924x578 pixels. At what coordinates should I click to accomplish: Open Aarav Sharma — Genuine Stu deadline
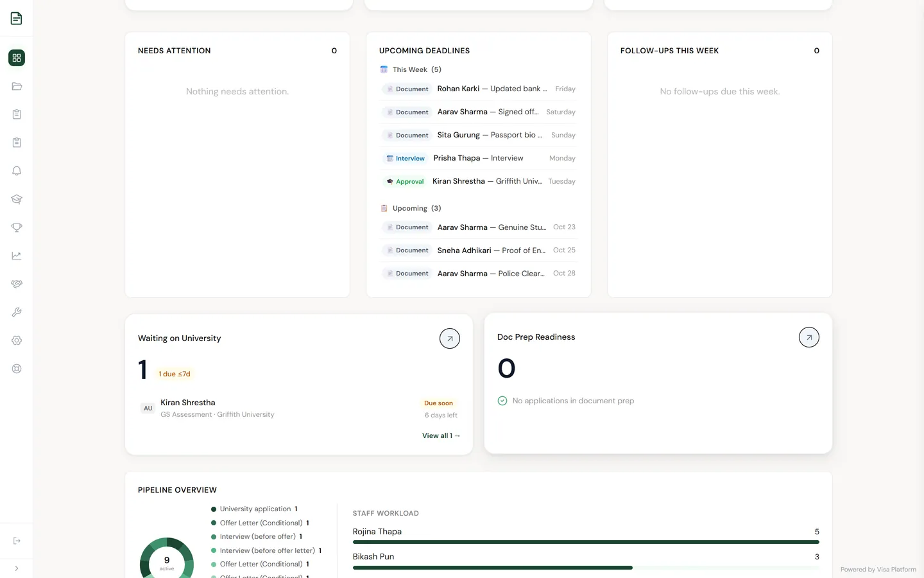pyautogui.click(x=479, y=227)
